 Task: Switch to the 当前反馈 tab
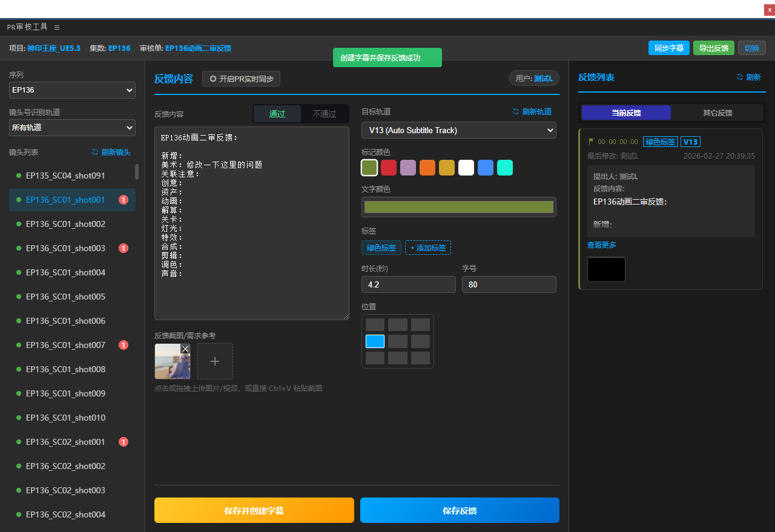pyautogui.click(x=626, y=113)
